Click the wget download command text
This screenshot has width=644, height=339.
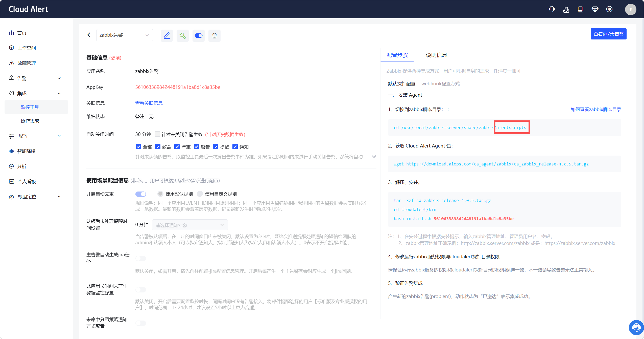tap(491, 164)
